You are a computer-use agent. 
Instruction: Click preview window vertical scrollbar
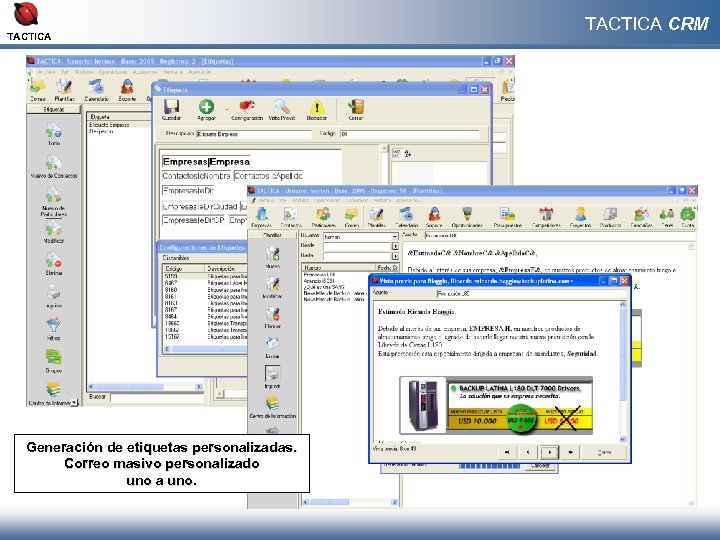(623, 371)
